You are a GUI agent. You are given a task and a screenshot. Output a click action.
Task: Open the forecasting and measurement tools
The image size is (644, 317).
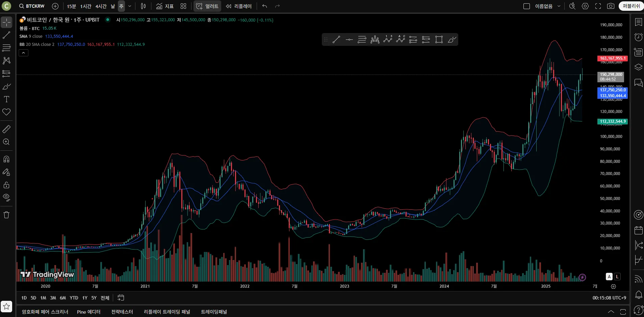(6, 74)
